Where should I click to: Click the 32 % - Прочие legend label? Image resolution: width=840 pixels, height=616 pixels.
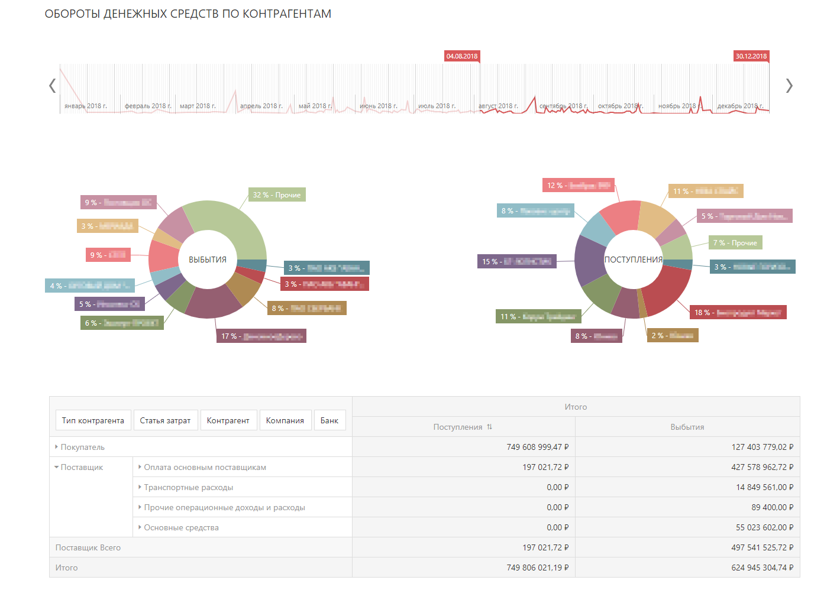point(276,195)
